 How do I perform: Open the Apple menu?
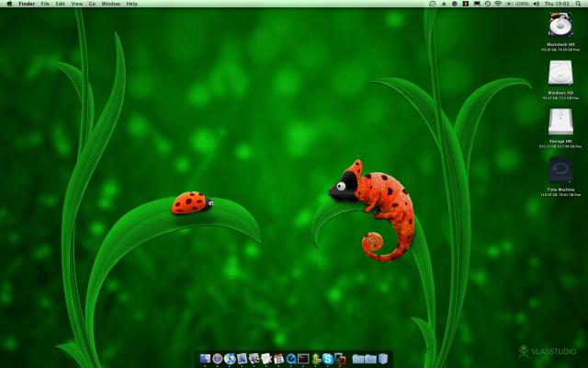tap(9, 4)
